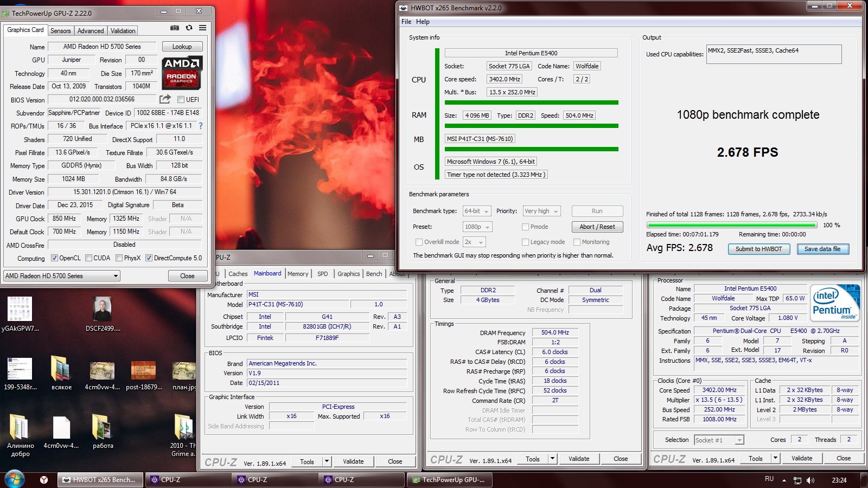The width and height of the screenshot is (868, 488).
Task: Toggle the OpenCL checkbox
Action: (x=54, y=258)
